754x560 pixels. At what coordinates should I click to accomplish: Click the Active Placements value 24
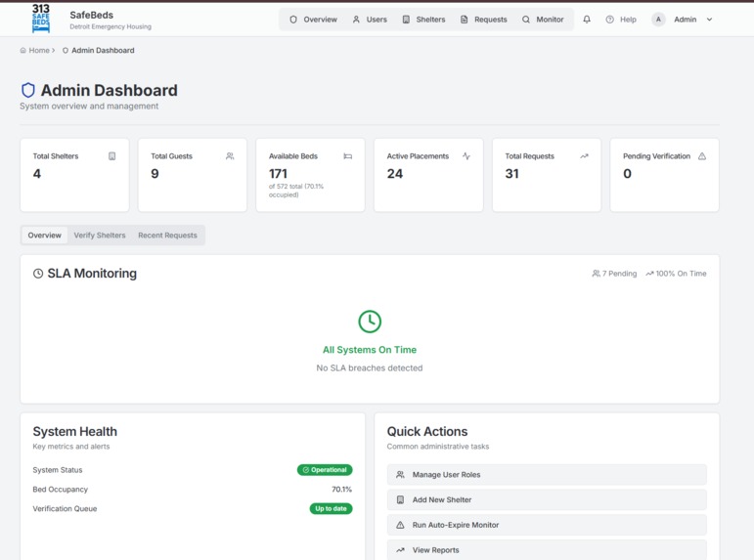tap(395, 174)
